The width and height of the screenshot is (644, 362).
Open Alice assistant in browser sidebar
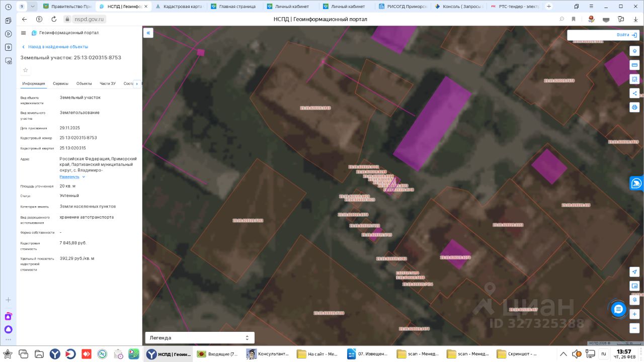[8, 330]
